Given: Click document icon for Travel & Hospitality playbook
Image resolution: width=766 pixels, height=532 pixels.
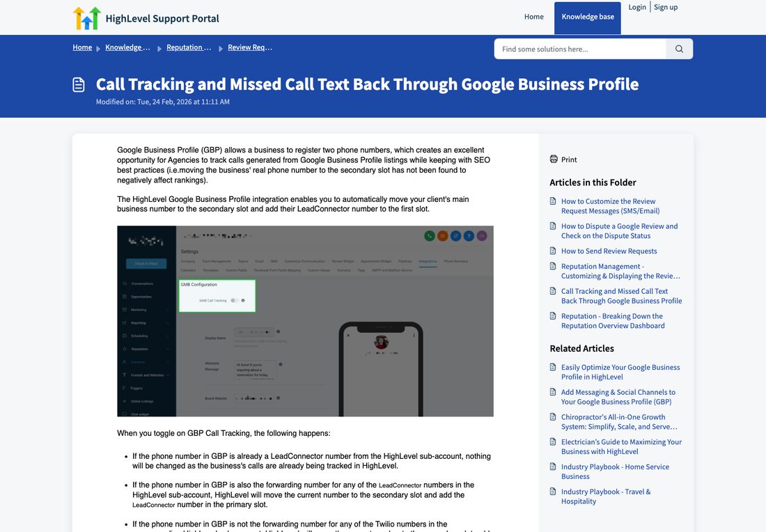Looking at the screenshot, I should tap(553, 492).
